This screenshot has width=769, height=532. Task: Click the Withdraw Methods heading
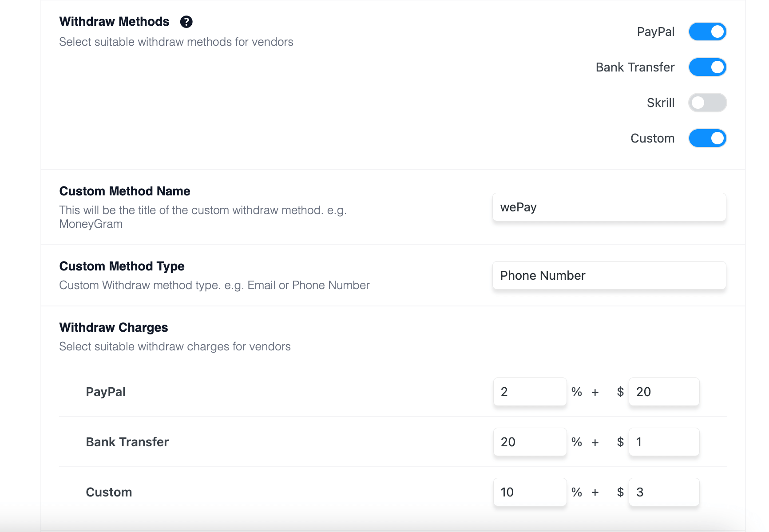114,21
